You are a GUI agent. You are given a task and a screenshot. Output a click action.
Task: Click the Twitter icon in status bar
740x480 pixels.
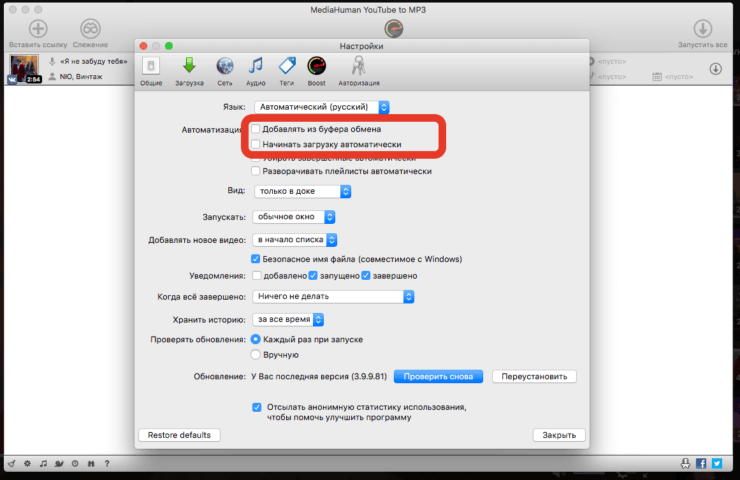coord(716,463)
